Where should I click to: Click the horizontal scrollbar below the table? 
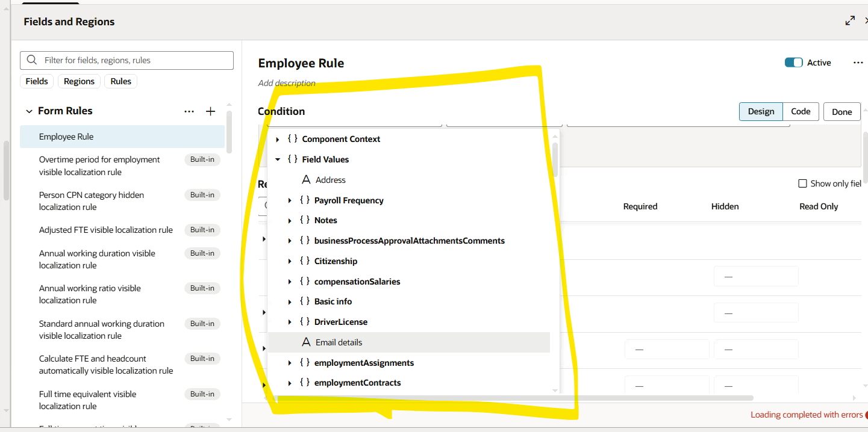(512, 398)
